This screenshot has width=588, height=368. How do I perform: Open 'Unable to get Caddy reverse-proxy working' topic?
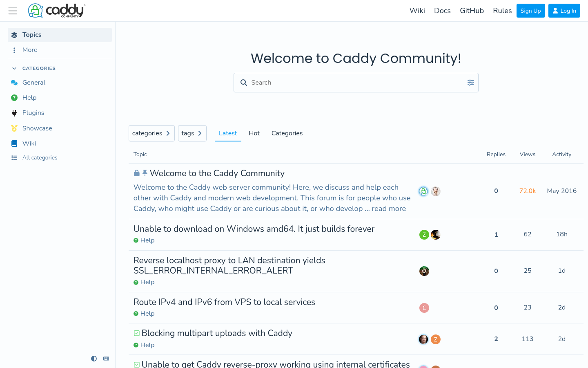(276, 364)
